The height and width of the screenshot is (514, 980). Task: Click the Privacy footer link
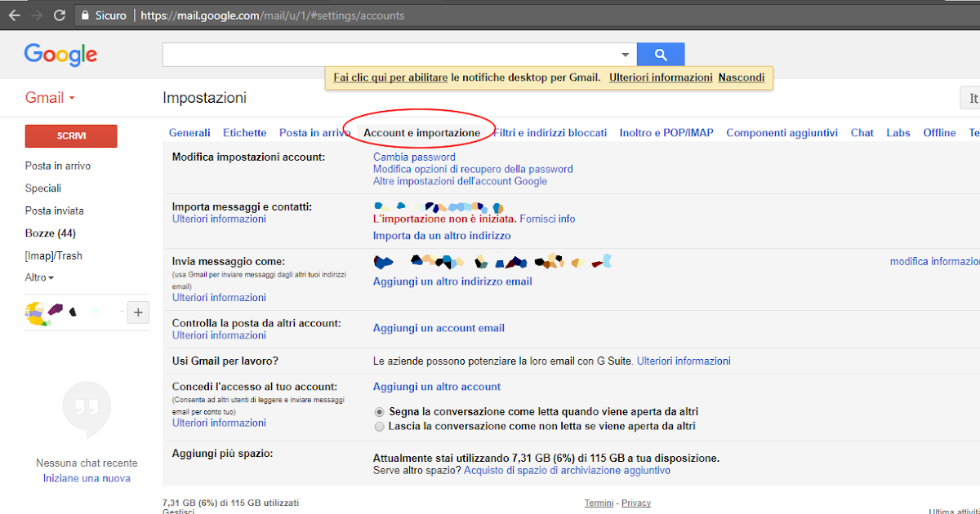pos(636,503)
